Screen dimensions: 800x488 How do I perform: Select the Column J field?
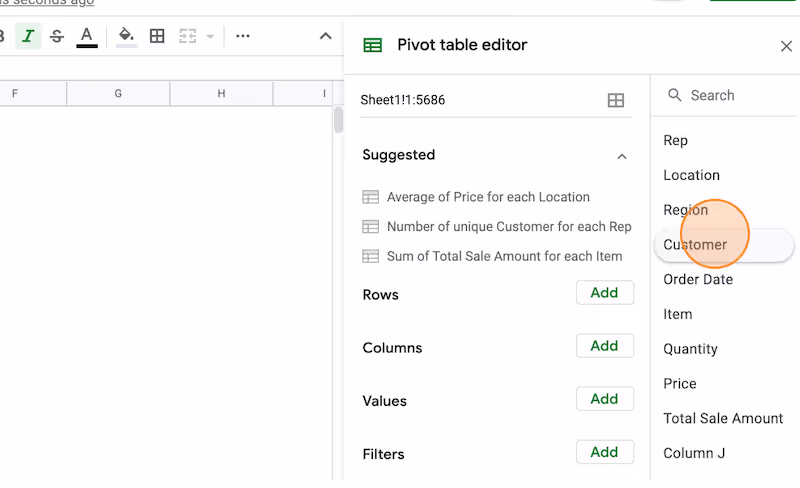click(x=694, y=453)
